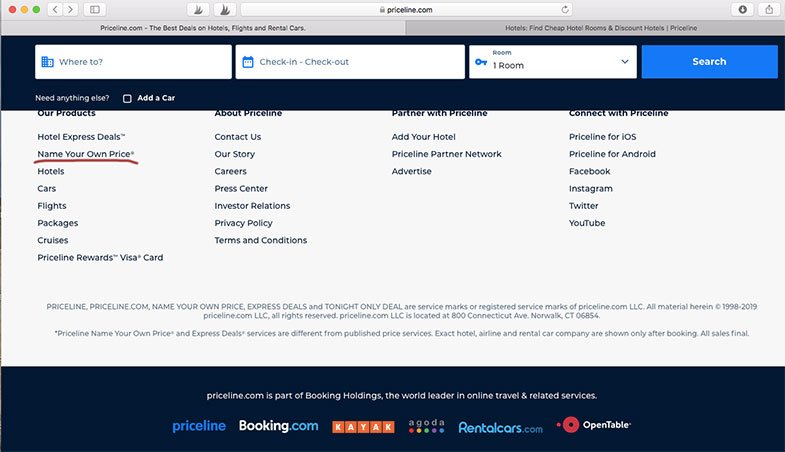785x452 pixels.
Task: Open the KAYAK logo in footer
Action: pyautogui.click(x=363, y=426)
